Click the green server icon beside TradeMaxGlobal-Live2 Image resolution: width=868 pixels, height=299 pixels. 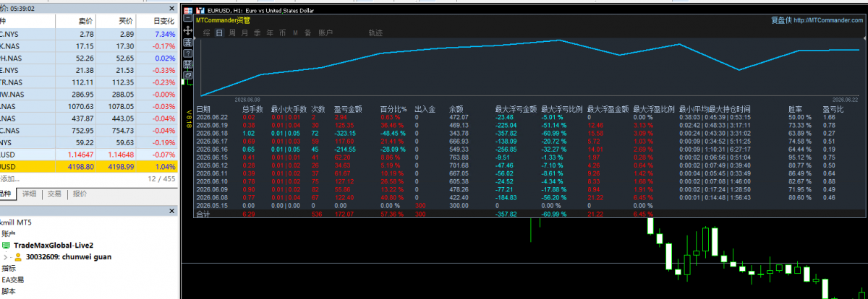pyautogui.click(x=6, y=246)
